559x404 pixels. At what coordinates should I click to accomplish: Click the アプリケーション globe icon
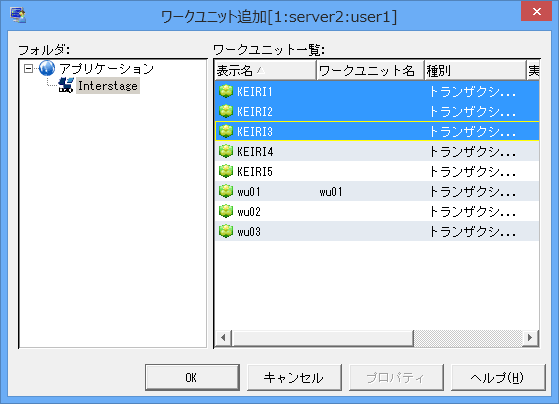click(47, 68)
